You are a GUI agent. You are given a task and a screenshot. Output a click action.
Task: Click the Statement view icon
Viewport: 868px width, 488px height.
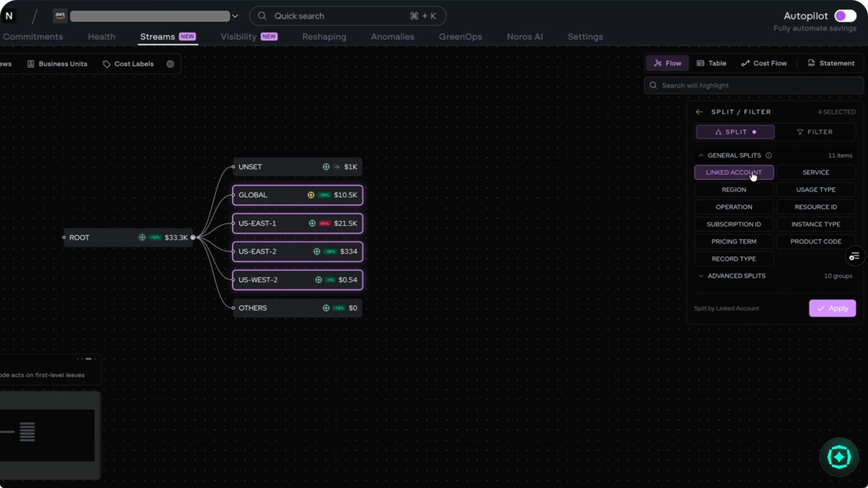tap(811, 63)
